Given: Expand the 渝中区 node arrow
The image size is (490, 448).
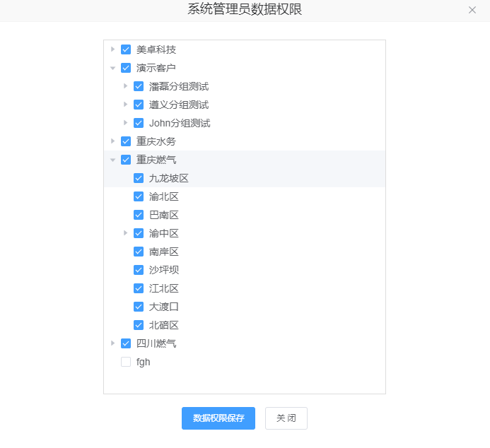Looking at the screenshot, I should click(x=125, y=233).
